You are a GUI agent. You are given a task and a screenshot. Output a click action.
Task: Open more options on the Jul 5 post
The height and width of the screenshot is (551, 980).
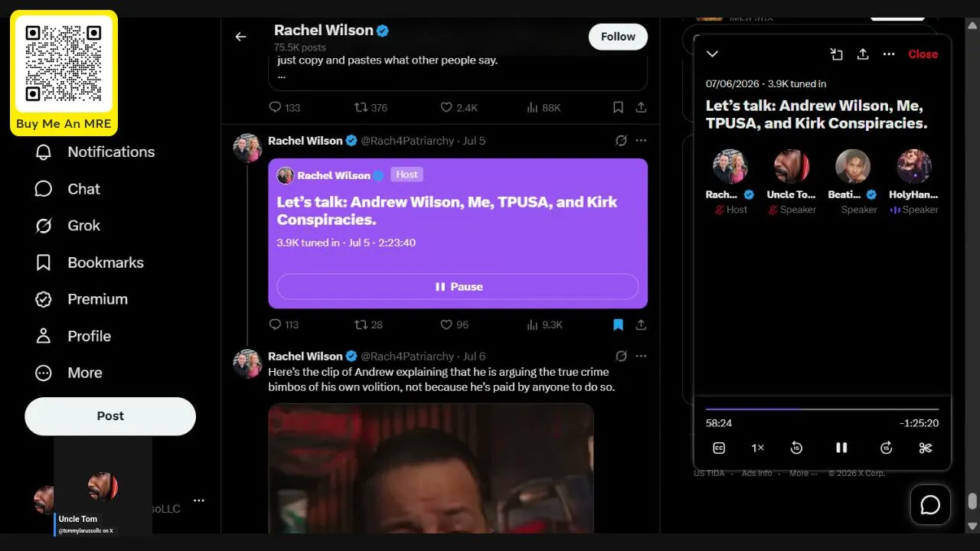[x=641, y=141]
